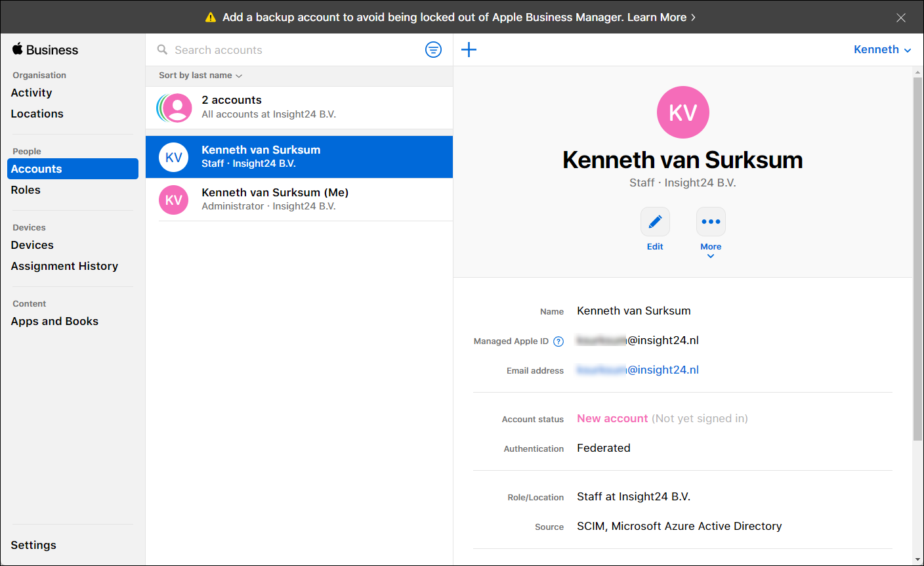
Task: Dismiss the backup account banner
Action: [901, 18]
